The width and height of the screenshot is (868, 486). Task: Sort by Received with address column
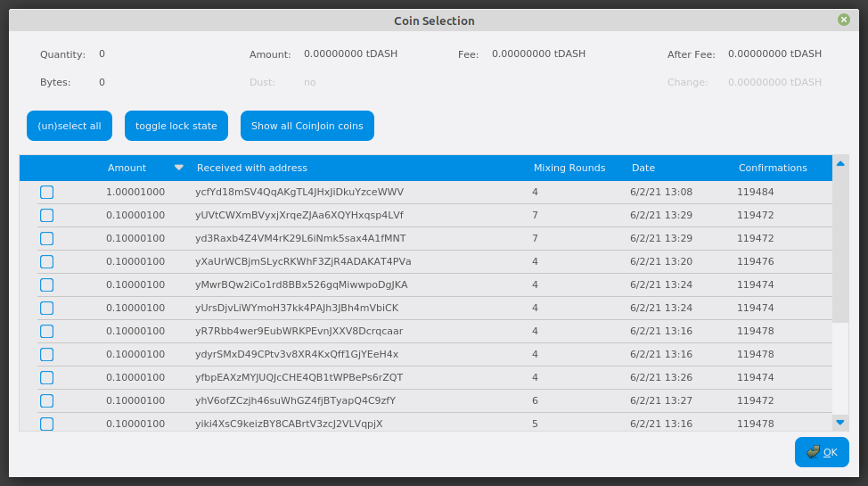(251, 168)
